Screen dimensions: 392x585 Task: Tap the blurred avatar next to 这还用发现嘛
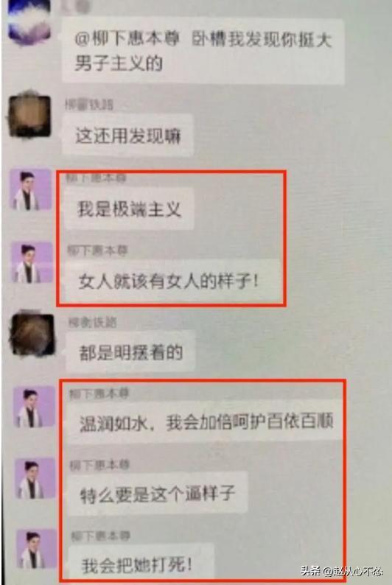coord(29,116)
